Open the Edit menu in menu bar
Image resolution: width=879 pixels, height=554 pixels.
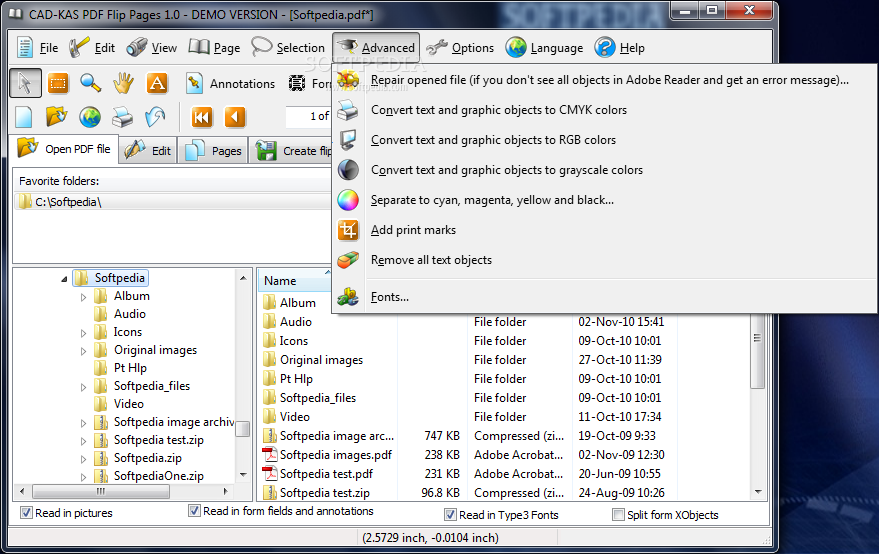92,48
